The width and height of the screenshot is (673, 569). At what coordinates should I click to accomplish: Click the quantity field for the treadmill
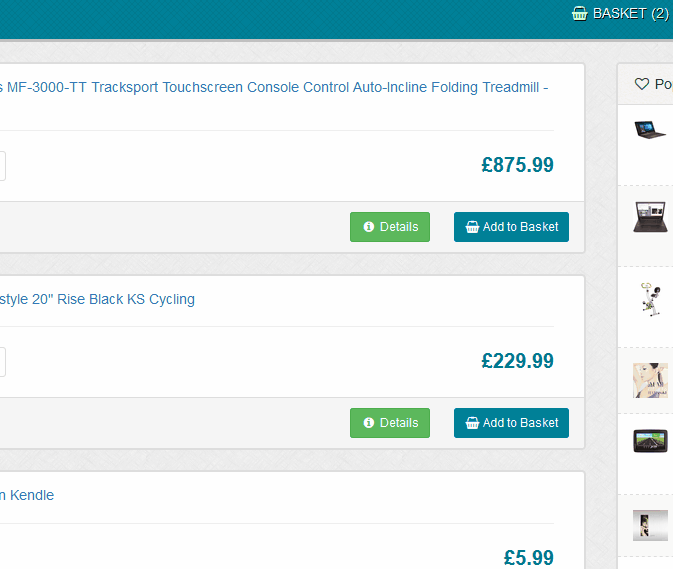click(x=2, y=166)
